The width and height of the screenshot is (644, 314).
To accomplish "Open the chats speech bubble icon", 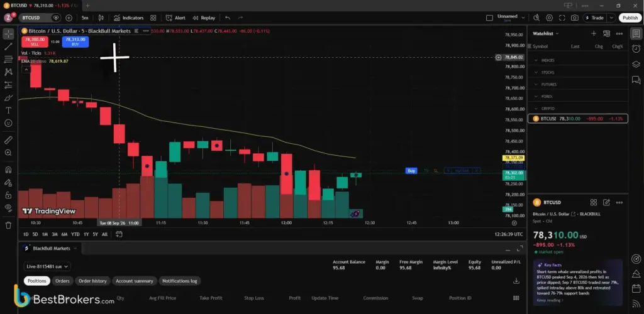I will click(x=636, y=80).
